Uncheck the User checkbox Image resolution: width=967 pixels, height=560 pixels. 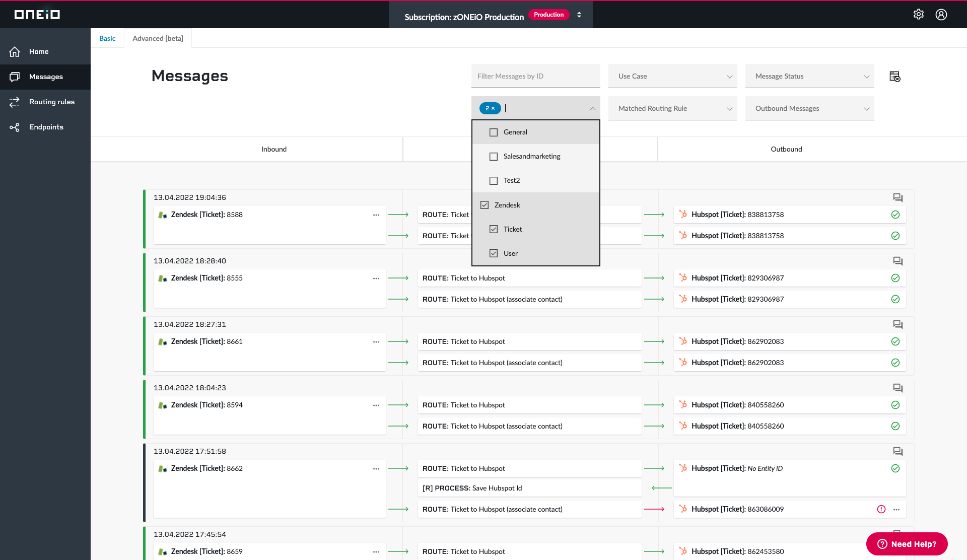pos(494,253)
